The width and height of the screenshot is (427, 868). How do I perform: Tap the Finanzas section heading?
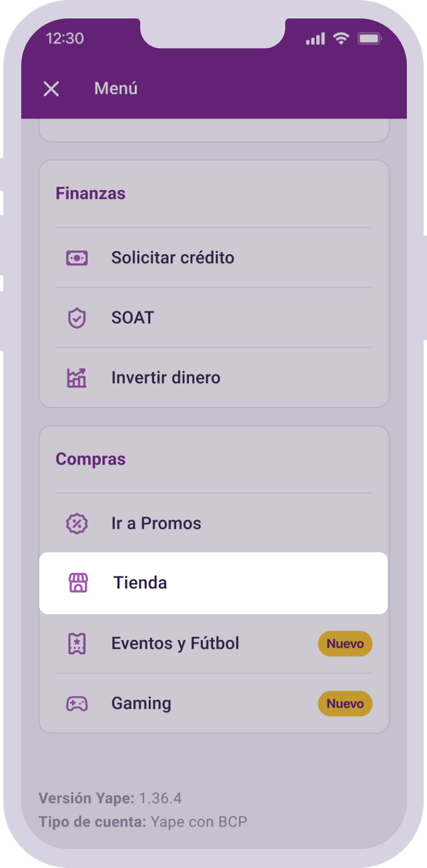tap(90, 193)
